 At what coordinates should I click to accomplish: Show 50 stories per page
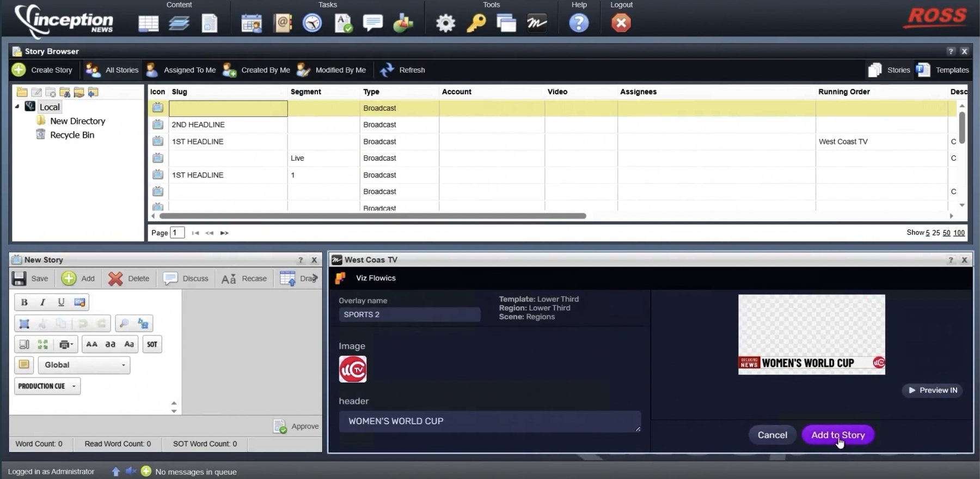[946, 233]
